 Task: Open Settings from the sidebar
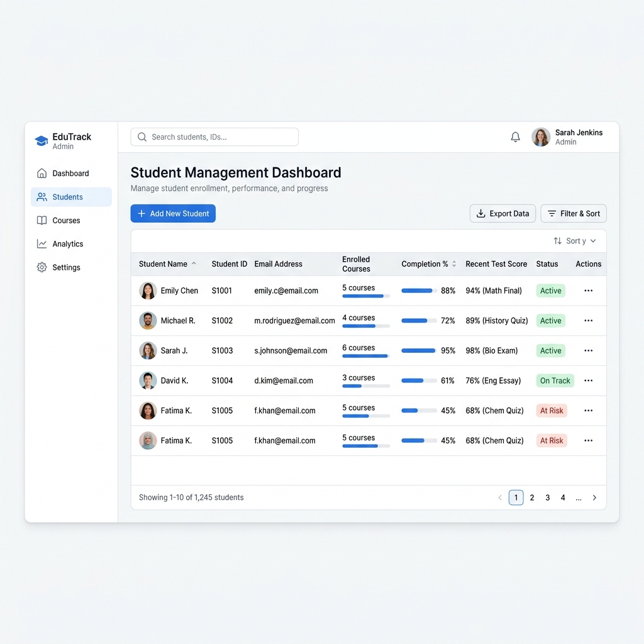[x=70, y=267]
